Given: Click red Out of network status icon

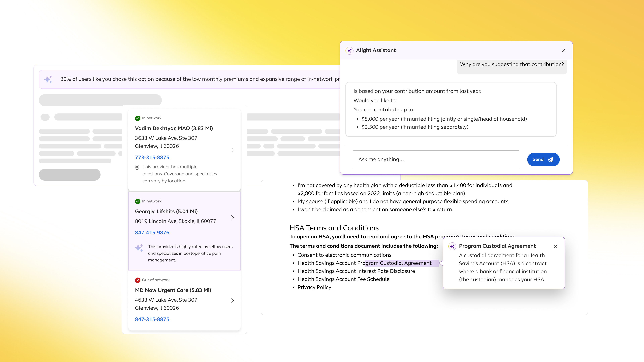Looking at the screenshot, I should click(x=138, y=280).
